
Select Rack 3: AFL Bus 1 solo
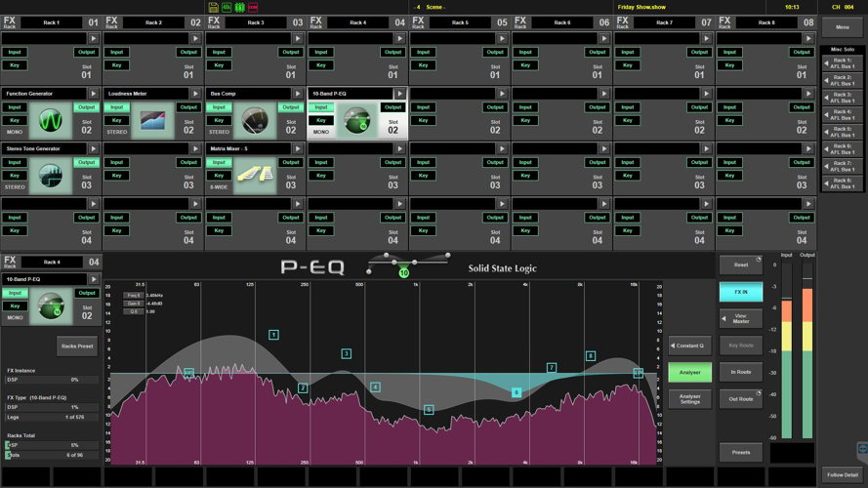(842, 98)
